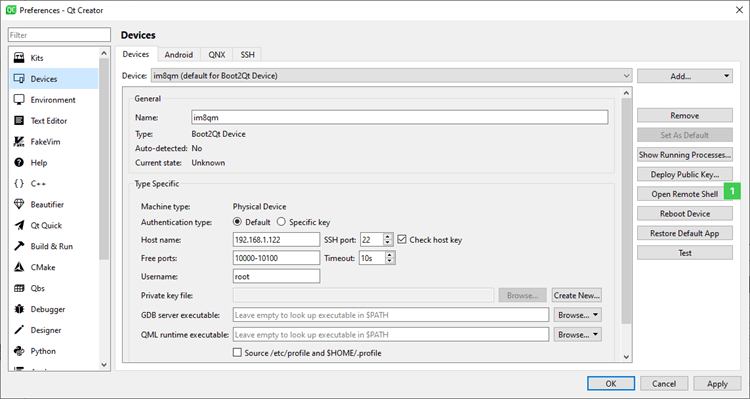This screenshot has height=400, width=750.
Task: Confirm with the OK button
Action: [611, 383]
